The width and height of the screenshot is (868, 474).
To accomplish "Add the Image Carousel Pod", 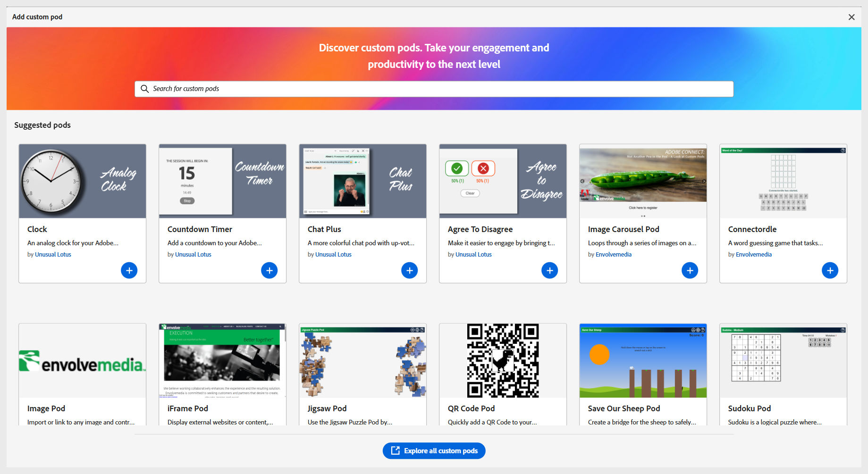I will coord(690,270).
